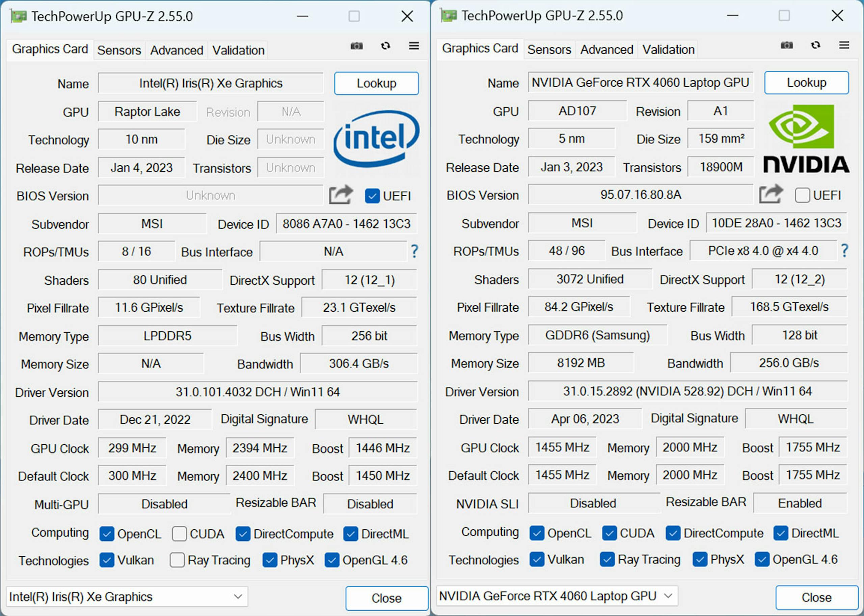This screenshot has width=864, height=616.
Task: Click Lookup button in Intel window
Action: click(376, 83)
